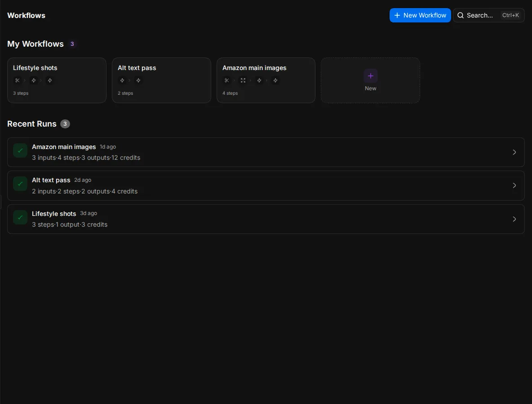
Task: Click the '3d ago' timestamp
Action: tap(89, 213)
